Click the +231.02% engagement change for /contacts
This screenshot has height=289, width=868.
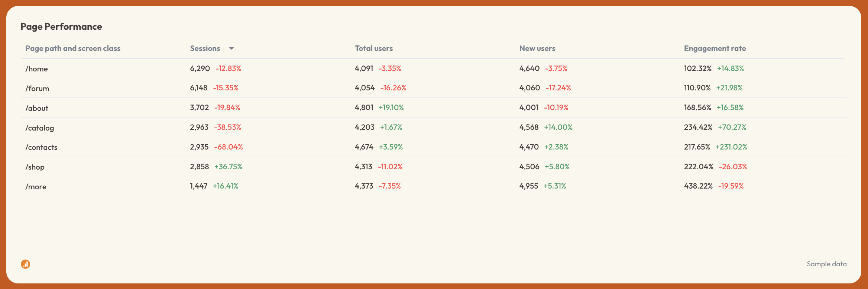click(x=732, y=147)
